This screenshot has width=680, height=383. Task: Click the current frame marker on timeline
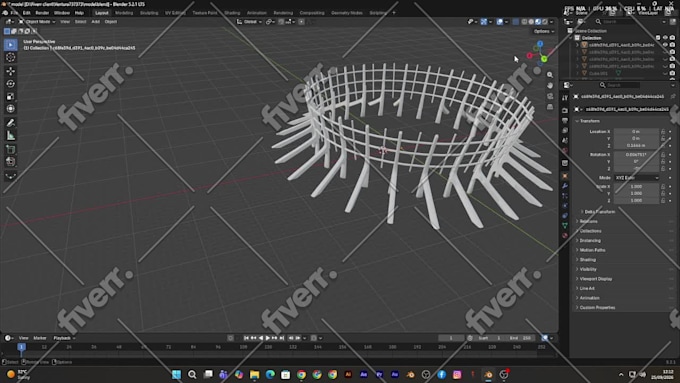21,347
